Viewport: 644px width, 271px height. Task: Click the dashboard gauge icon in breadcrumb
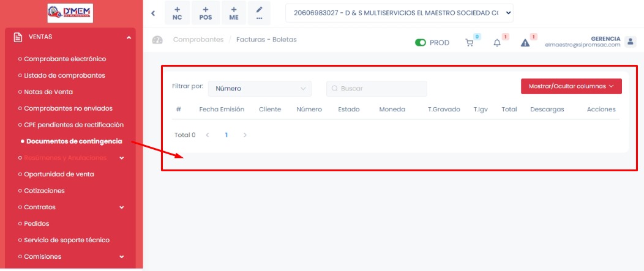(157, 40)
